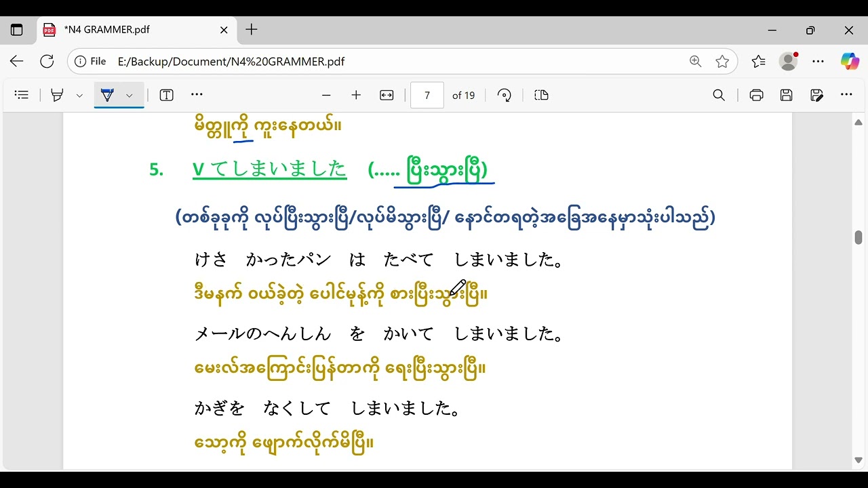Open the tab actions menu icon
Screen dimensions: 868x488
coord(17,30)
